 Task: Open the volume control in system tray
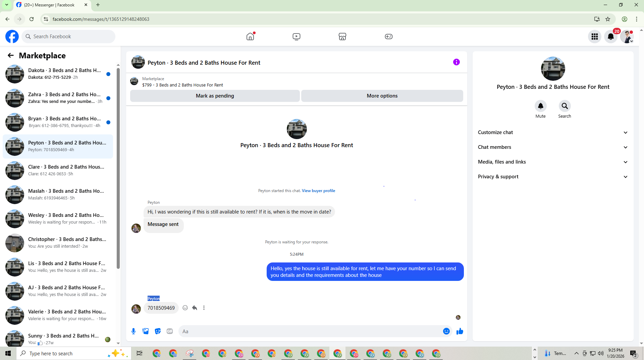coord(601,353)
